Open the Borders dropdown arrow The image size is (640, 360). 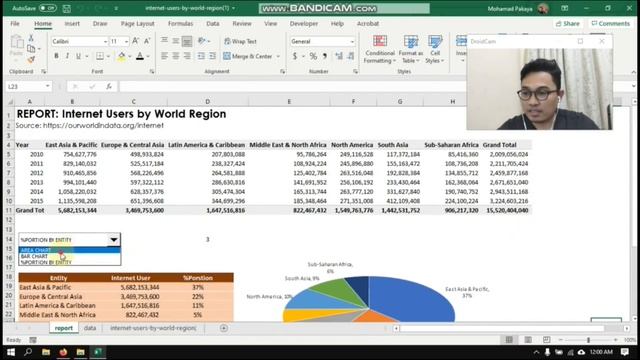point(109,56)
